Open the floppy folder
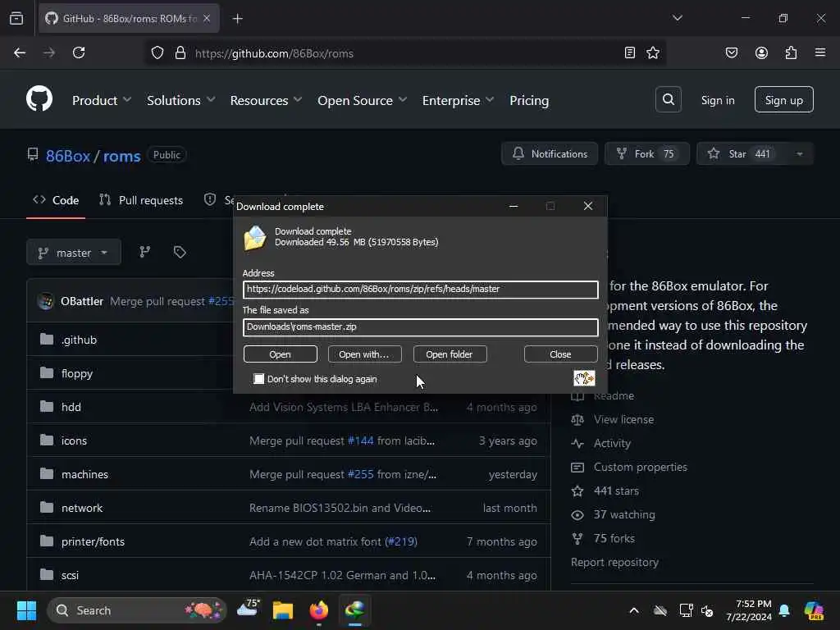840x630 pixels. point(77,373)
